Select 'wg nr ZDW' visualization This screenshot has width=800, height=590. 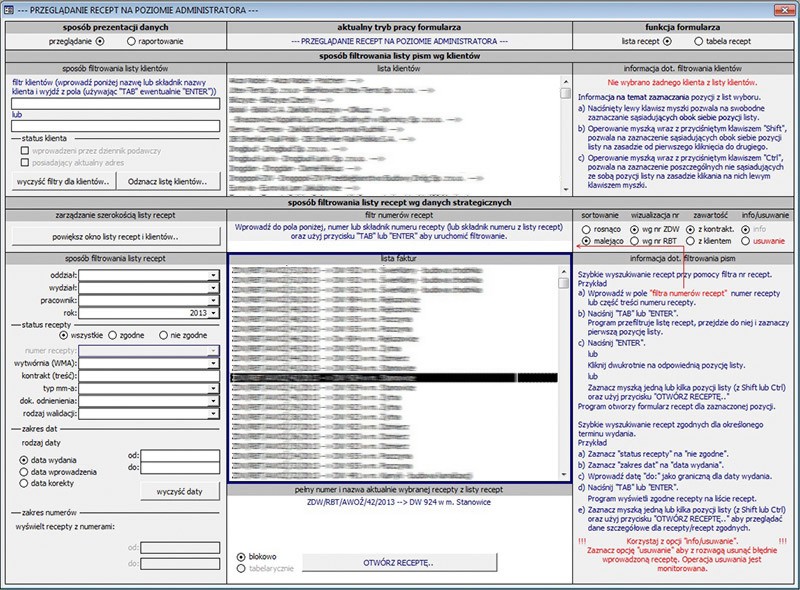pos(634,229)
